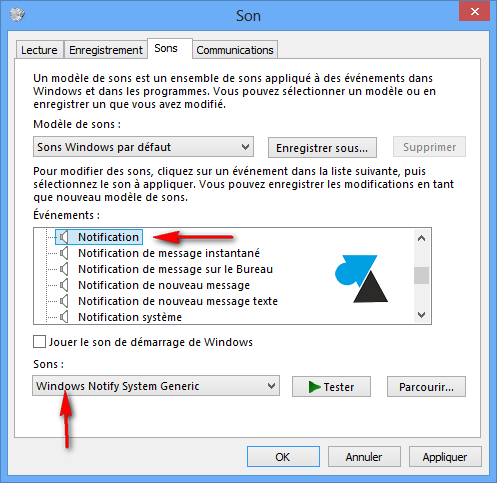497x483 pixels.
Task: Cancel with the Annuler button
Action: click(x=364, y=457)
